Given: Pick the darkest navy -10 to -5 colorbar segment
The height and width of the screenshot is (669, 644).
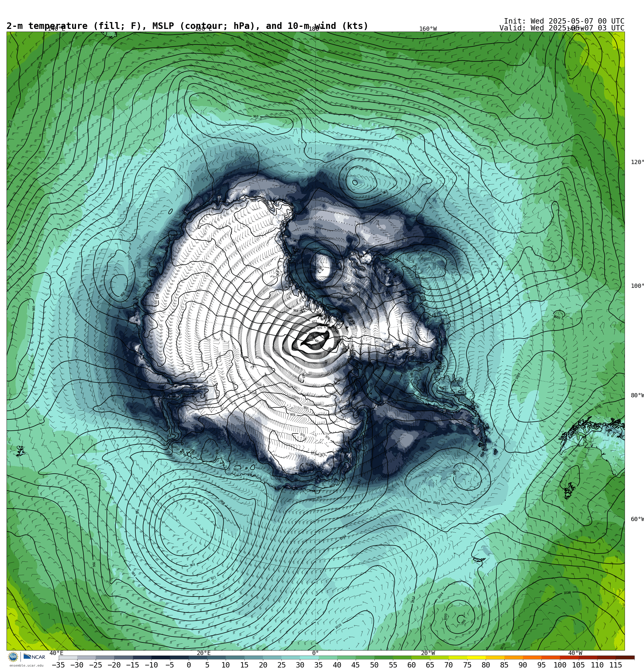Looking at the screenshot, I should (161, 657).
